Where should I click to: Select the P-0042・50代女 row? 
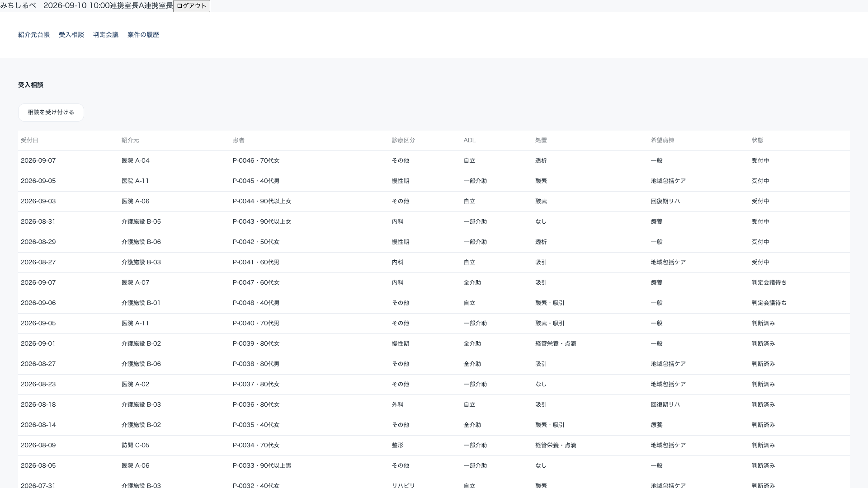click(x=434, y=242)
